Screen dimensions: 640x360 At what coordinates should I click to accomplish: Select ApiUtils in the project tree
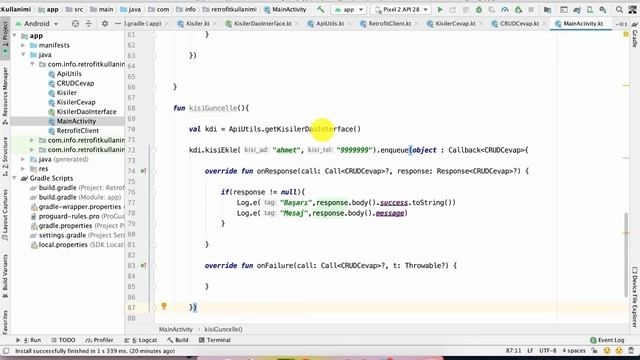click(x=69, y=73)
